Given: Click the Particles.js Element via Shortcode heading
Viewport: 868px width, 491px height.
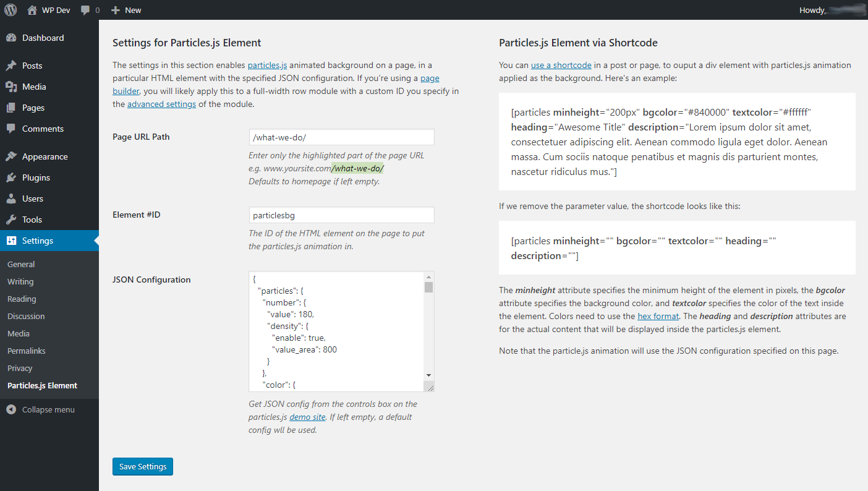Looking at the screenshot, I should (x=578, y=43).
